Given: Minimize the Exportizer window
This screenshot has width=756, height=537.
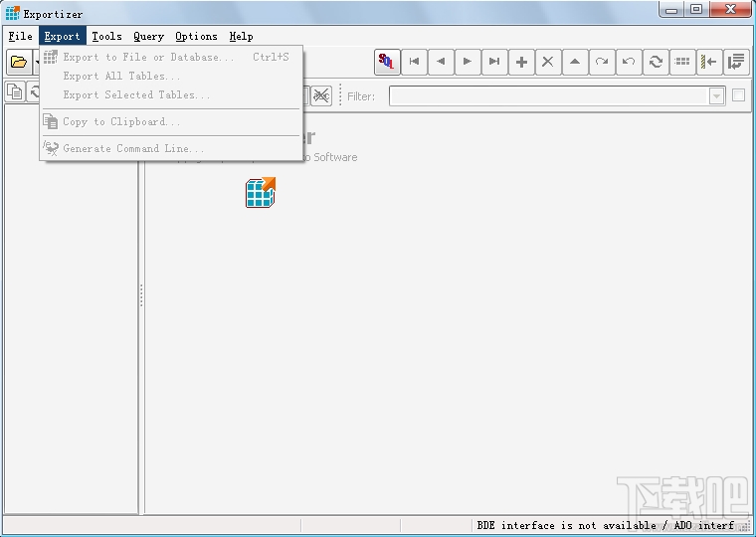Looking at the screenshot, I should [x=672, y=9].
